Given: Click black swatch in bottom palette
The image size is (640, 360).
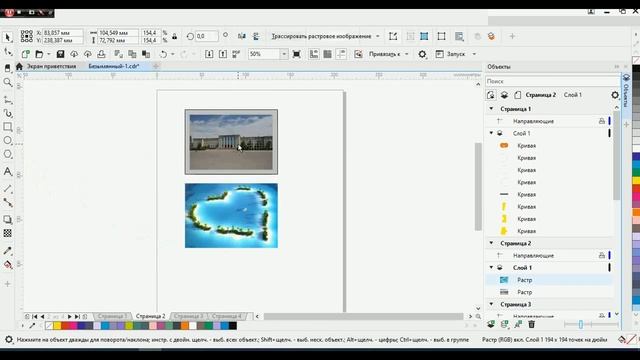Looking at the screenshot, I should 233,326.
